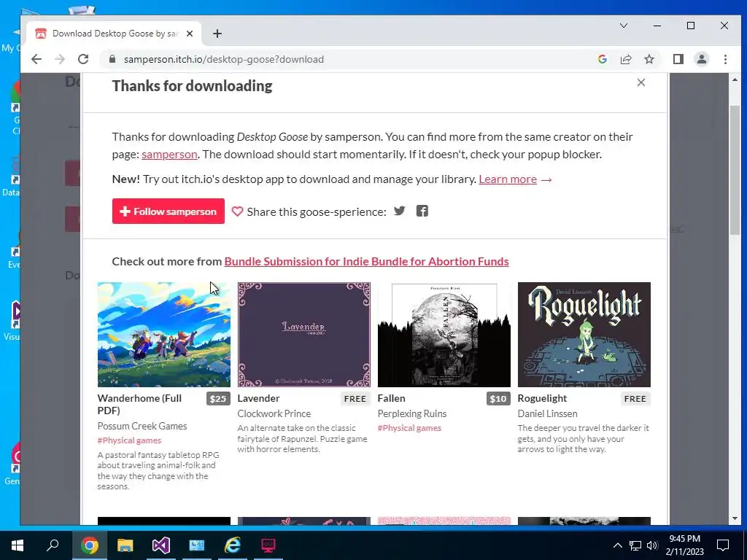Click the FREE tag on Roguelight
Screen dimensions: 747x560
click(635, 399)
